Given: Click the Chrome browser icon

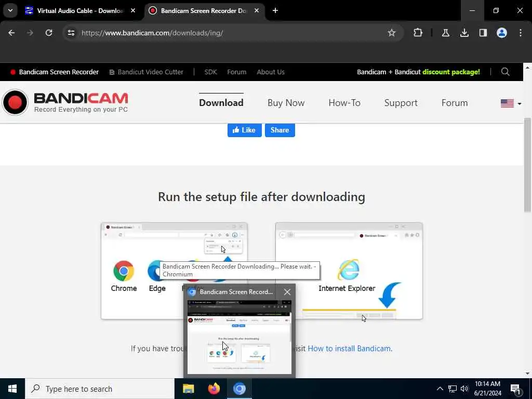Looking at the screenshot, I should tap(124, 271).
